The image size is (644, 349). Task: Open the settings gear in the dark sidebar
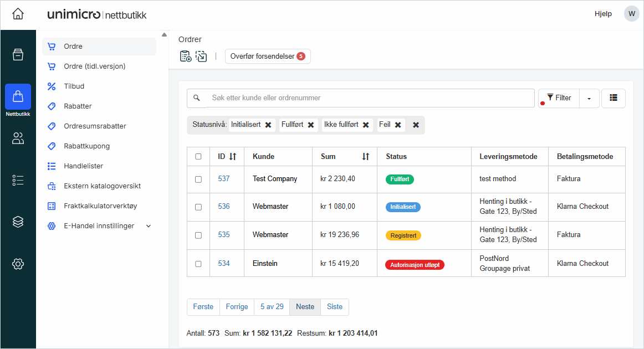tap(18, 264)
